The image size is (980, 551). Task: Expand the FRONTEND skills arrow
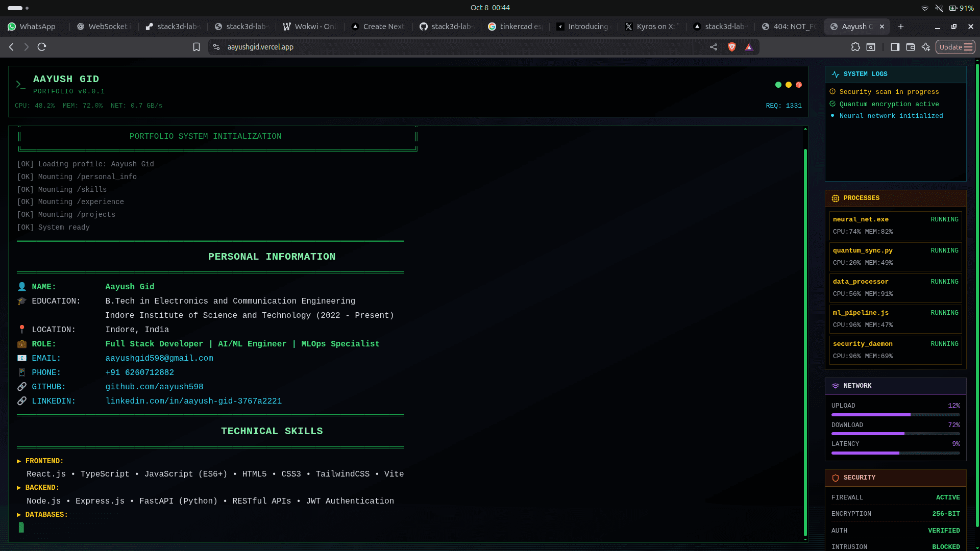tap(19, 461)
